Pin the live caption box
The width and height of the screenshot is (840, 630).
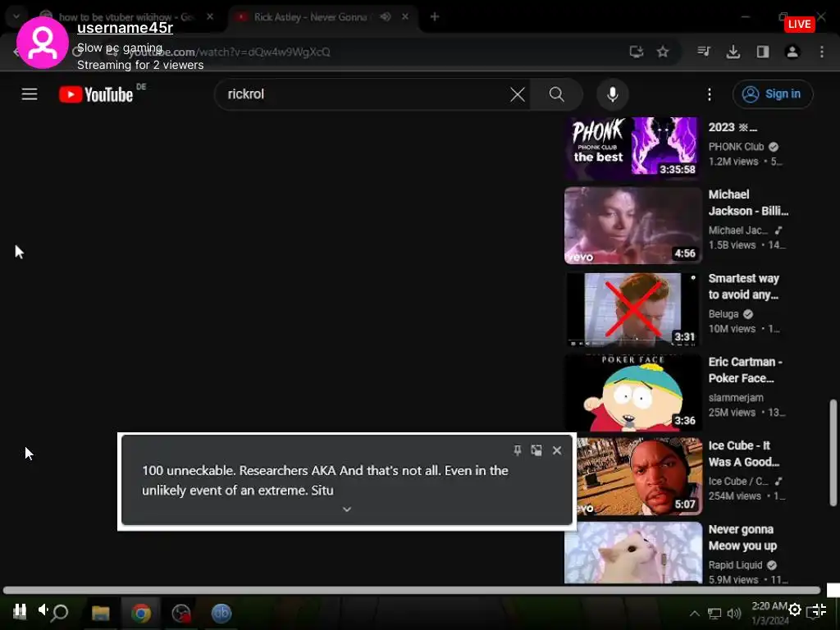pos(517,450)
